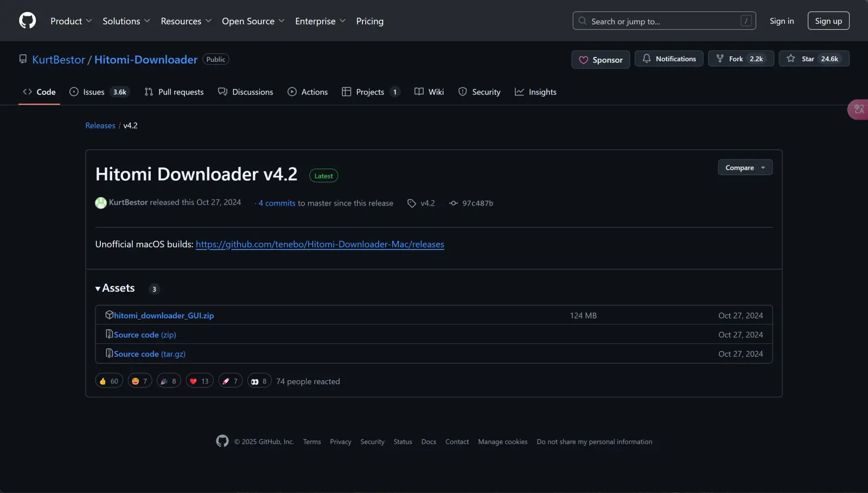Click the v4.2 tag link

click(427, 203)
